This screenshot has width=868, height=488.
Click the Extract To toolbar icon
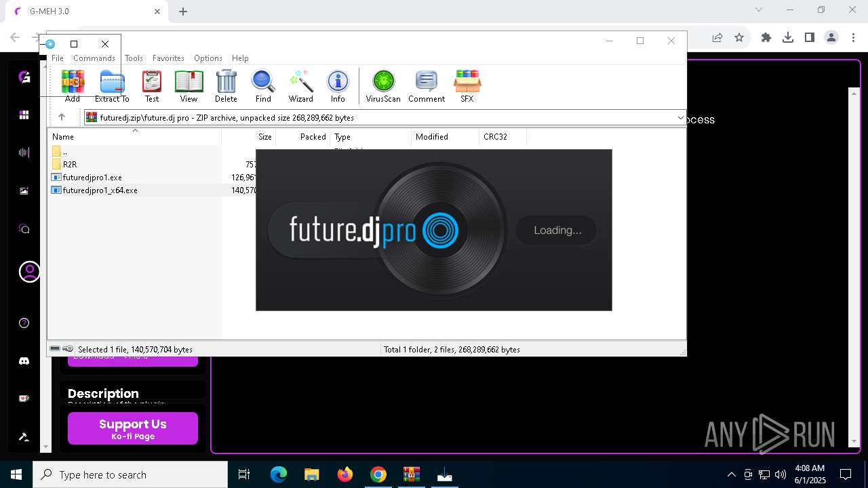tap(112, 86)
